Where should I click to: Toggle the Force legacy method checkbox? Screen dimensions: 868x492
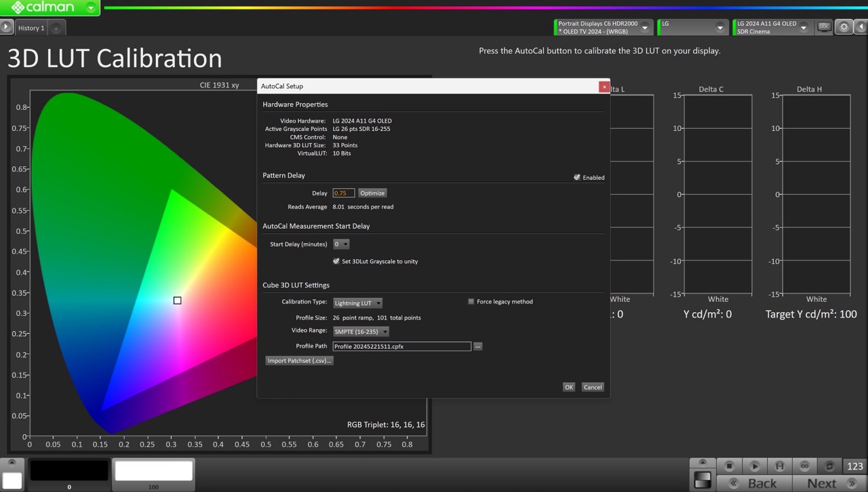[471, 301]
